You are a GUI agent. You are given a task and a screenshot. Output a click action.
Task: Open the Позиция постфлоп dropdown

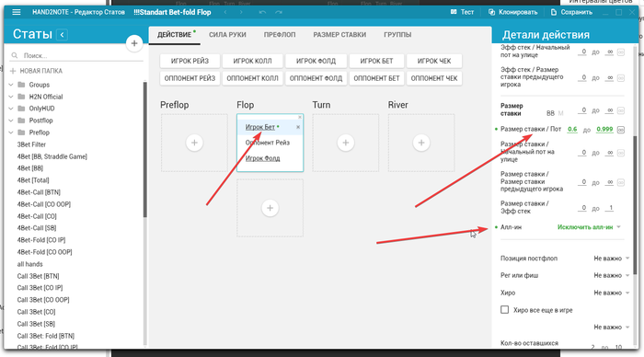pyautogui.click(x=611, y=258)
